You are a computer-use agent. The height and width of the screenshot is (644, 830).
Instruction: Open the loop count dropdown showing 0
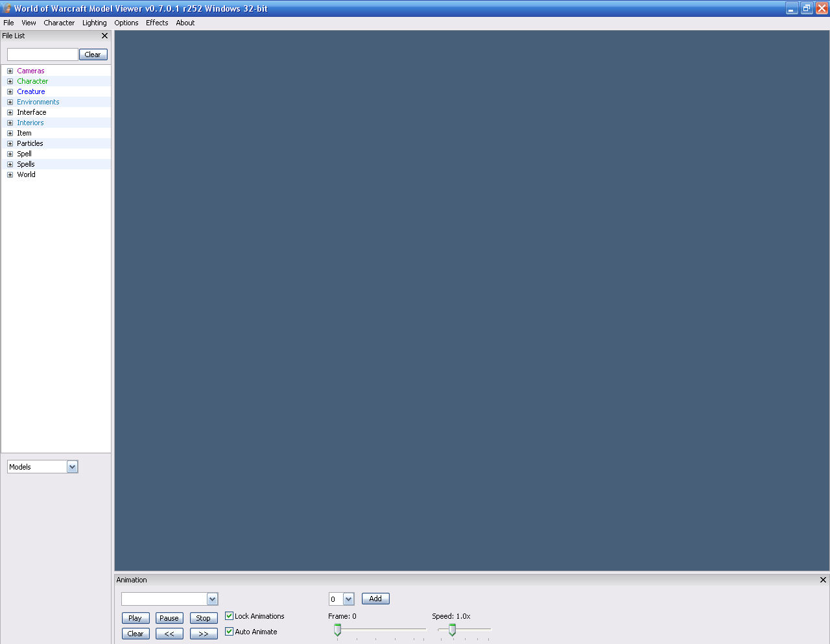[348, 599]
